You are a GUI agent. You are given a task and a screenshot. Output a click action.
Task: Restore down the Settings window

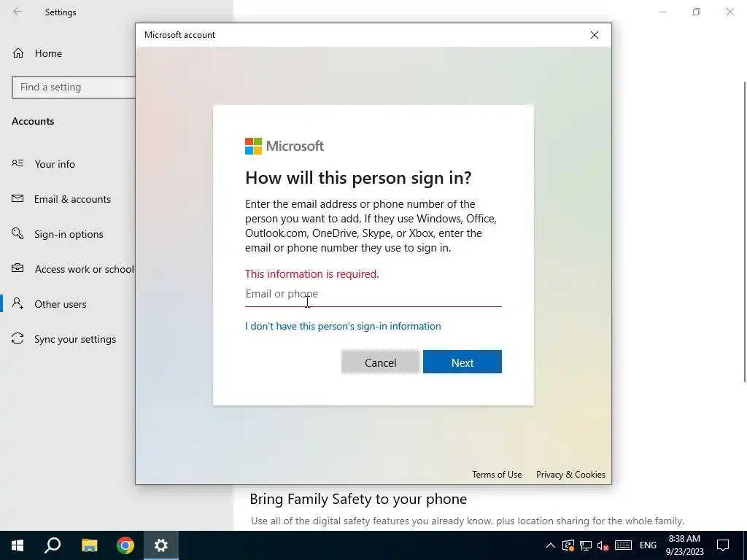click(697, 12)
